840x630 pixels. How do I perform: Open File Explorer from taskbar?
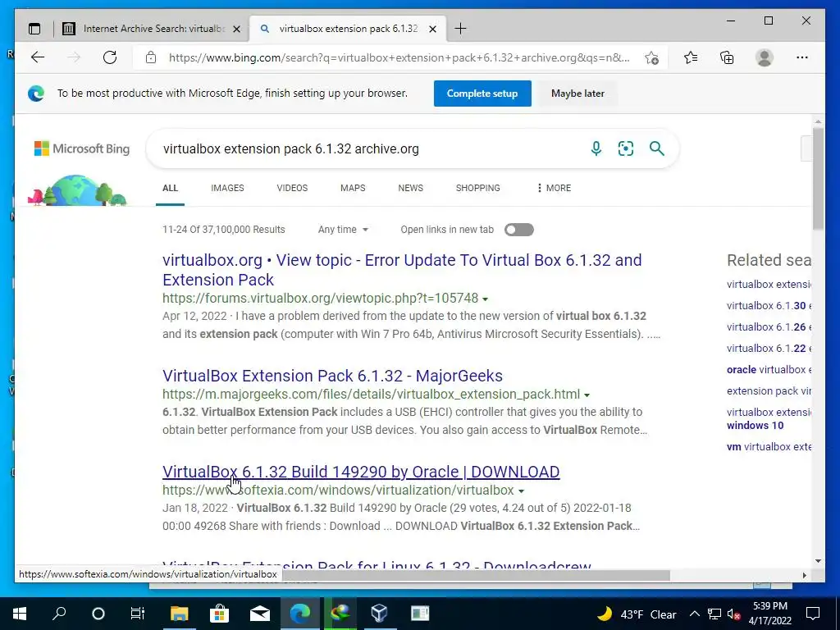click(180, 614)
